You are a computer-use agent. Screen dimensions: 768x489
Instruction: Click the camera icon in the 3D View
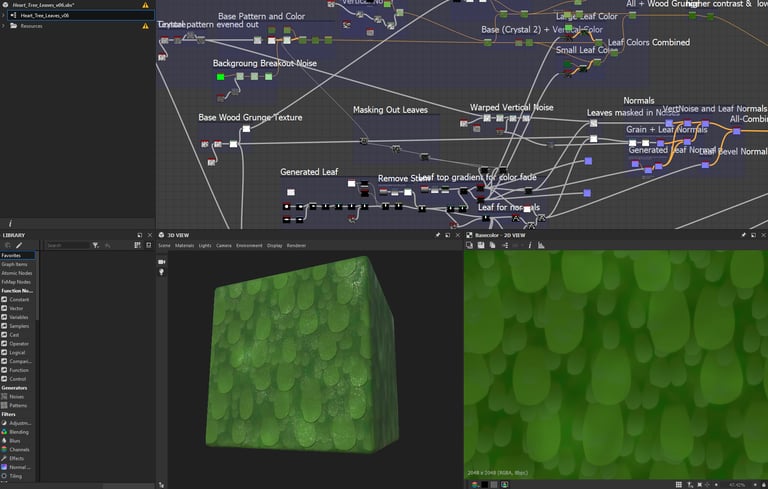[x=162, y=262]
